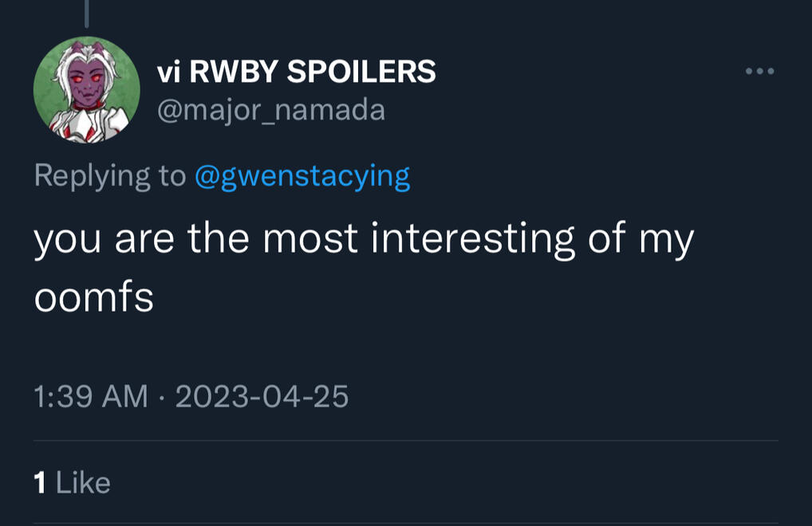
Task: Click the word "most" in the tweet
Action: pos(314,239)
